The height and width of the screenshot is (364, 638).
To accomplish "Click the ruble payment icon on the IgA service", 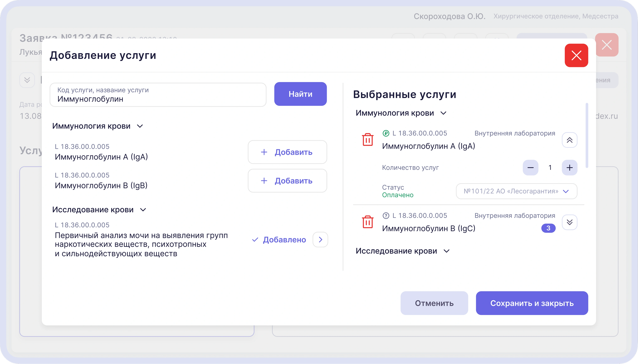I will click(x=386, y=133).
